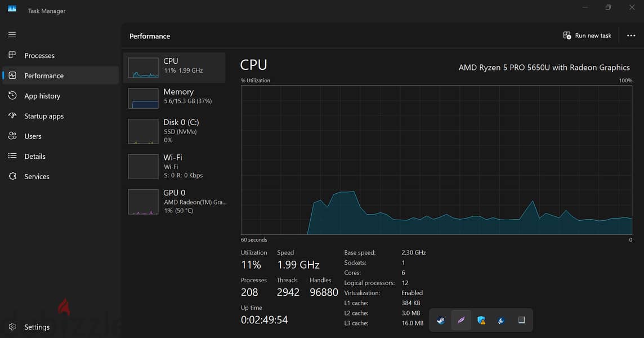Click the L2 cache value 3.0 MB

tap(411, 313)
